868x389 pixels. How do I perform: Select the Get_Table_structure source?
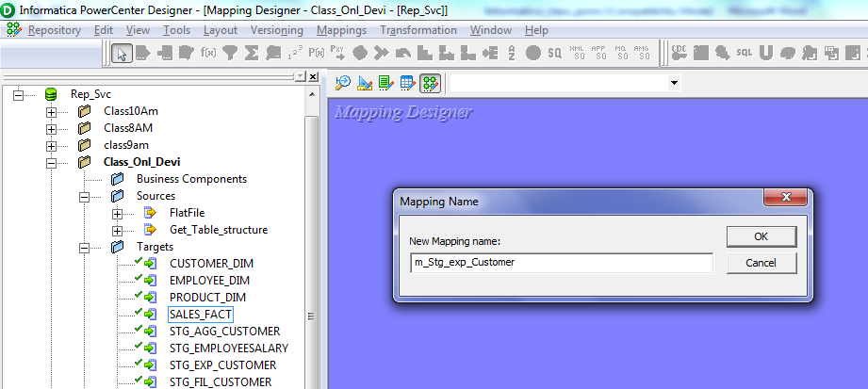(x=219, y=230)
